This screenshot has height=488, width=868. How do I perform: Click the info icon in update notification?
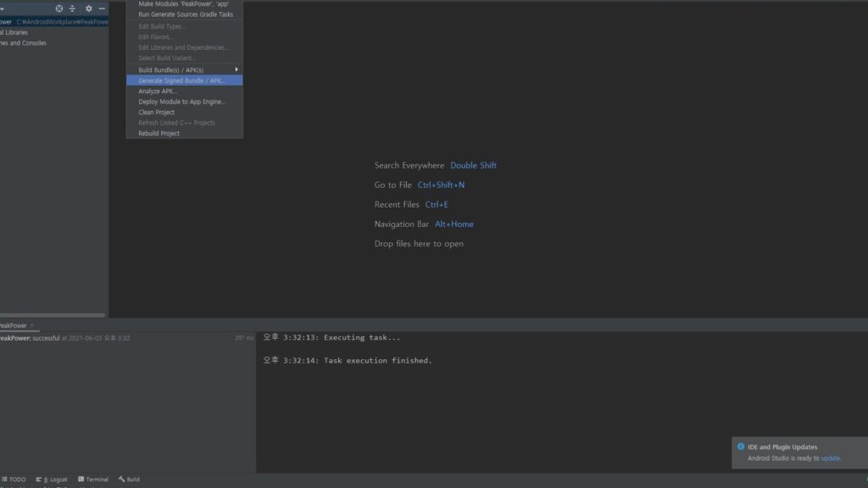tap(740, 446)
